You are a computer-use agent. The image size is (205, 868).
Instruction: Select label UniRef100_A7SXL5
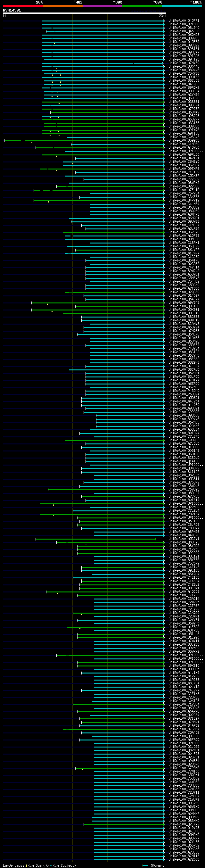[x=184, y=496]
